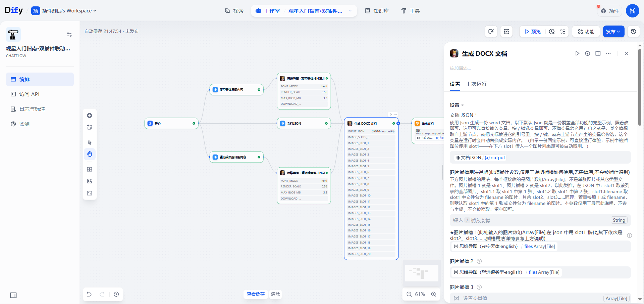The width and height of the screenshot is (644, 304).
Task: Open the checklist icon beside preview
Action: [563, 32]
